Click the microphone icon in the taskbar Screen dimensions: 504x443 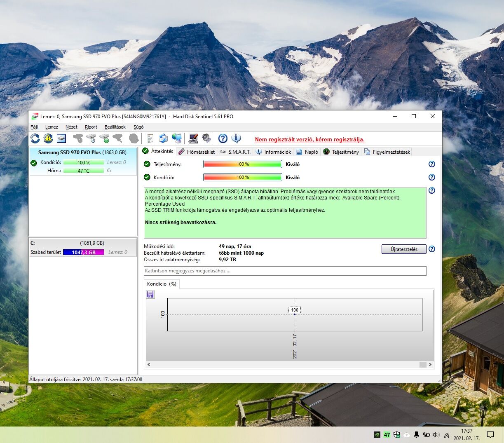417,434
